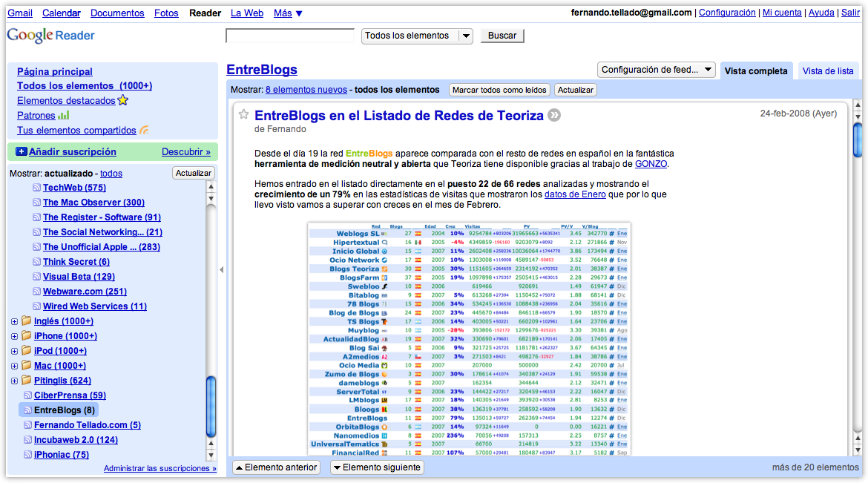Expand the iPod folder
This screenshot has height=483, width=868.
coord(14,351)
